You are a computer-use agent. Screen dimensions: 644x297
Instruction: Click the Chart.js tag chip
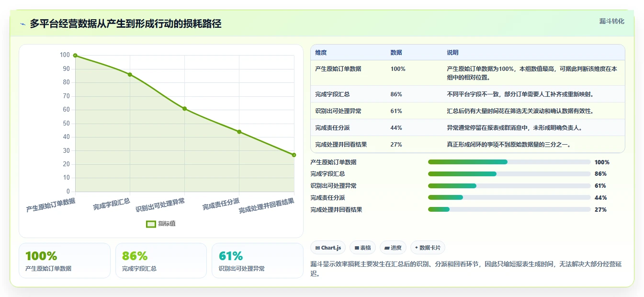click(328, 248)
